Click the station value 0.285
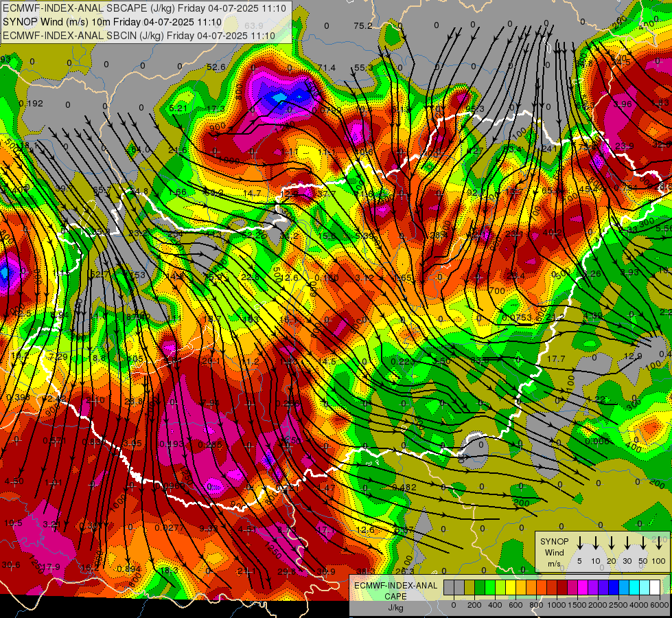Screen dimensions: 672x618 coord(210,445)
